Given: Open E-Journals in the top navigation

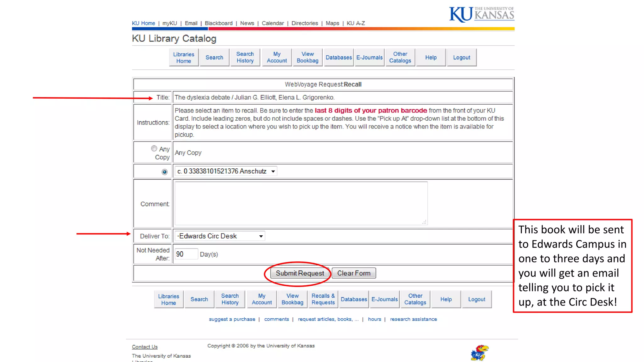Looking at the screenshot, I should tap(369, 58).
